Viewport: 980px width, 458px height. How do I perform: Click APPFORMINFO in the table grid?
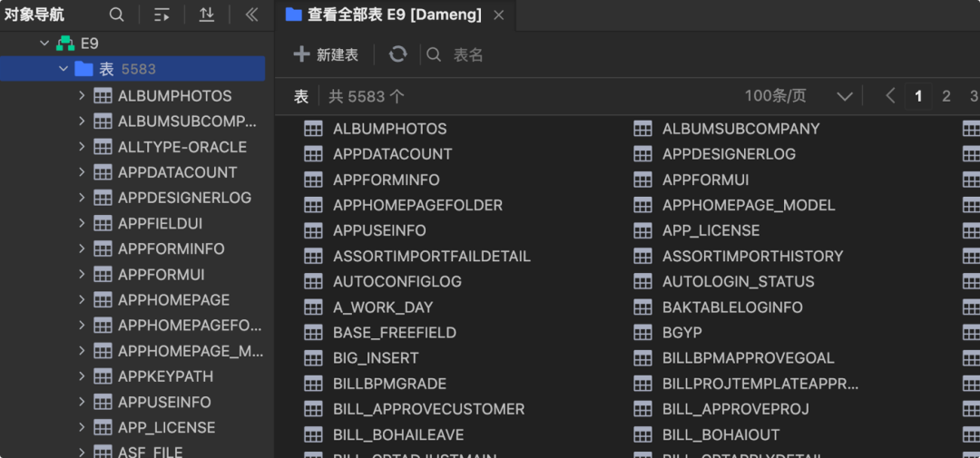tap(387, 180)
